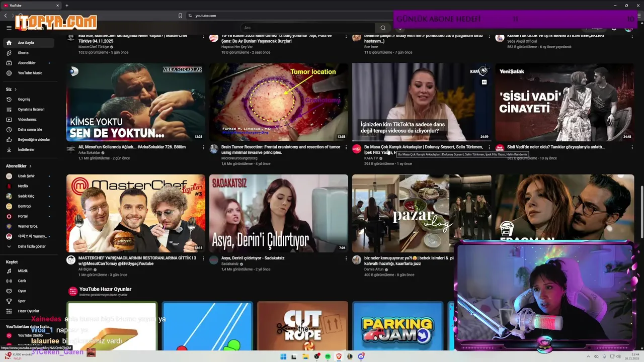
Task: Select the YouTube browser tab
Action: click(x=30, y=6)
